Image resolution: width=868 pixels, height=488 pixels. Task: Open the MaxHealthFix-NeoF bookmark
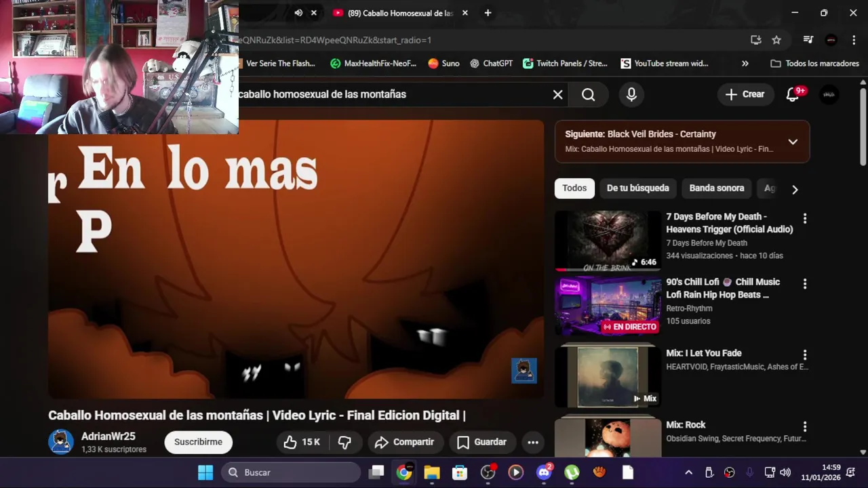point(373,63)
